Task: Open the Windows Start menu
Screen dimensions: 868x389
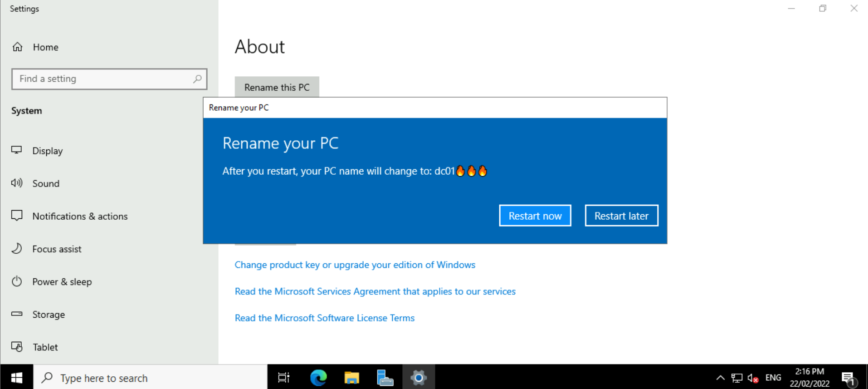Action: click(x=17, y=377)
